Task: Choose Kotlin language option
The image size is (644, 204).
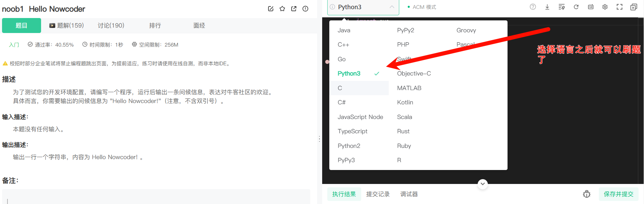Action: (405, 102)
